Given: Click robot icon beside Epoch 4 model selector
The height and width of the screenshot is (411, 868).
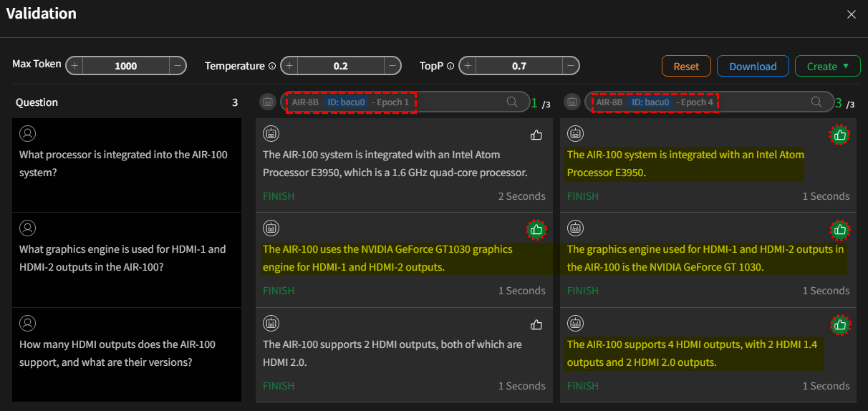Looking at the screenshot, I should pyautogui.click(x=572, y=102).
